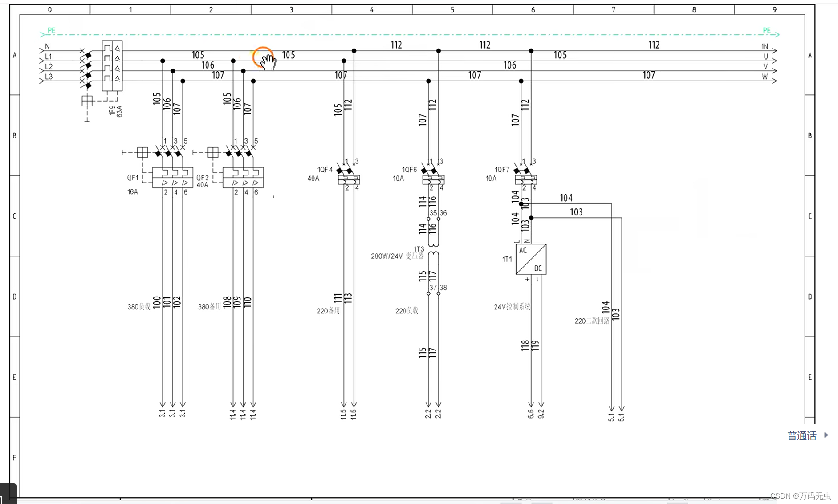Click the 220负载 label
Screen dimensions: 838x504
coord(407,311)
